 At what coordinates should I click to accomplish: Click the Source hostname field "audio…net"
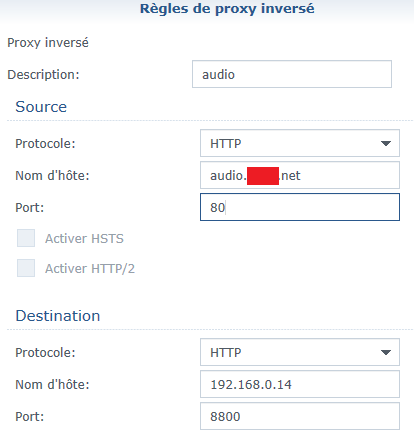(x=300, y=175)
